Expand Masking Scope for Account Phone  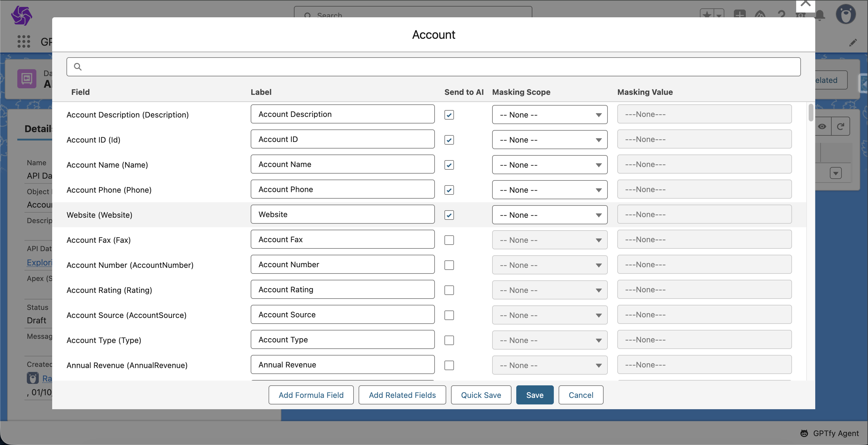[x=549, y=190]
